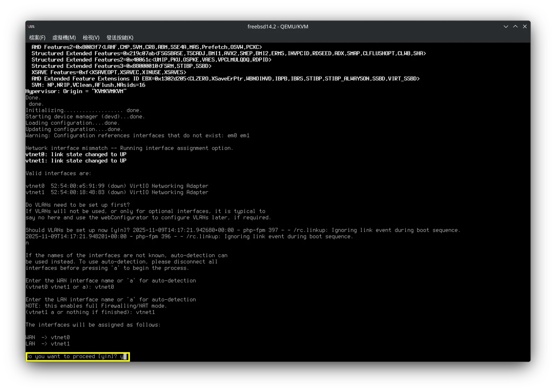Open the 檢視(V) menu

[91, 38]
